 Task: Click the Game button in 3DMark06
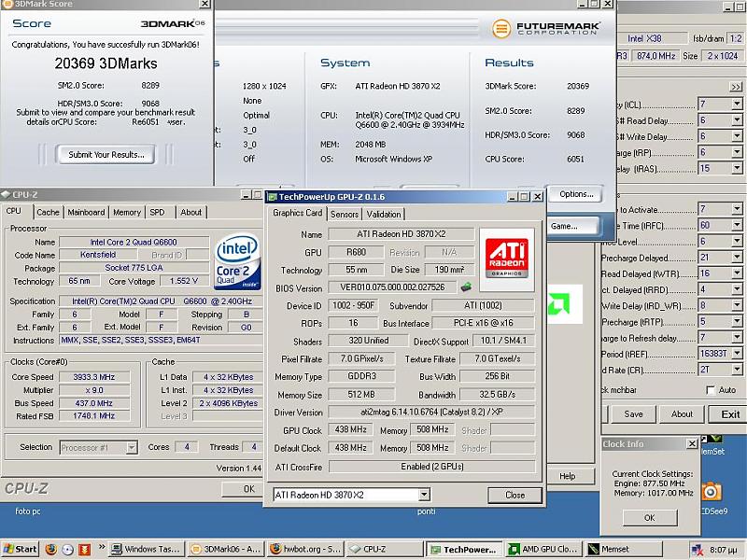[x=571, y=226]
